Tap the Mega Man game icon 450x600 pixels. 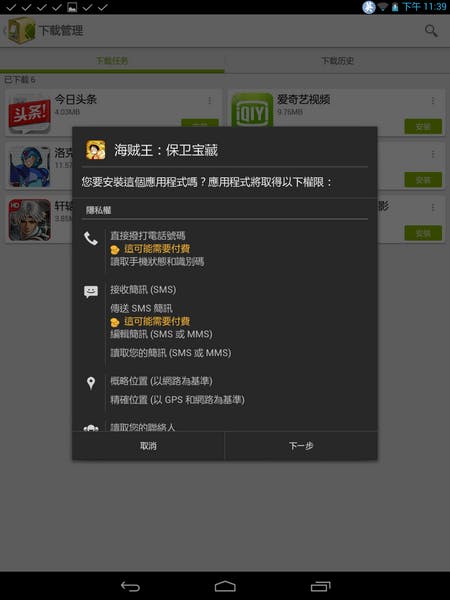pyautogui.click(x=29, y=167)
